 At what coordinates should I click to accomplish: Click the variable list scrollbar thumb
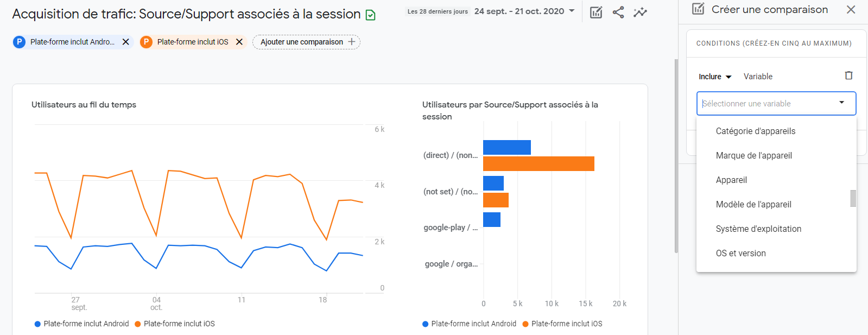coord(853,198)
